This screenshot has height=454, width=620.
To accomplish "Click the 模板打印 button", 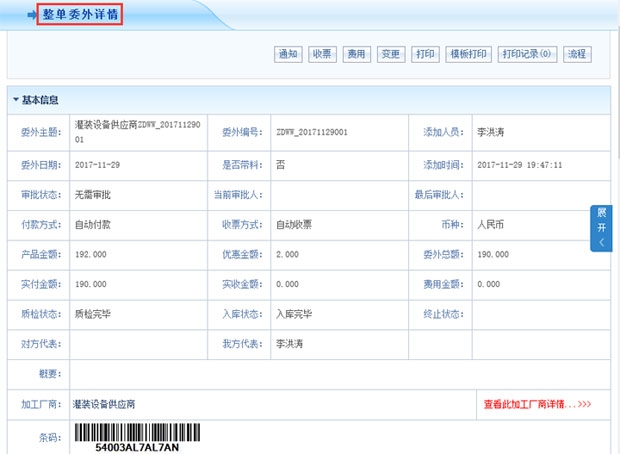I will 468,54.
